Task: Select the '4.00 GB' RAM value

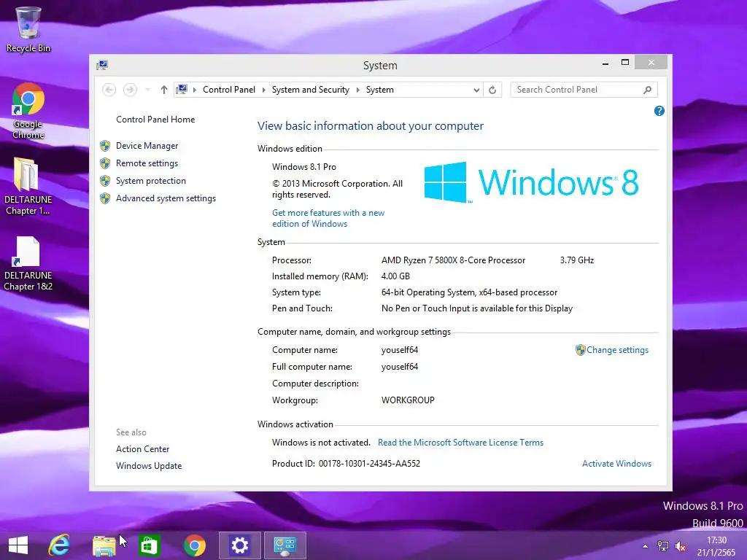Action: click(395, 276)
